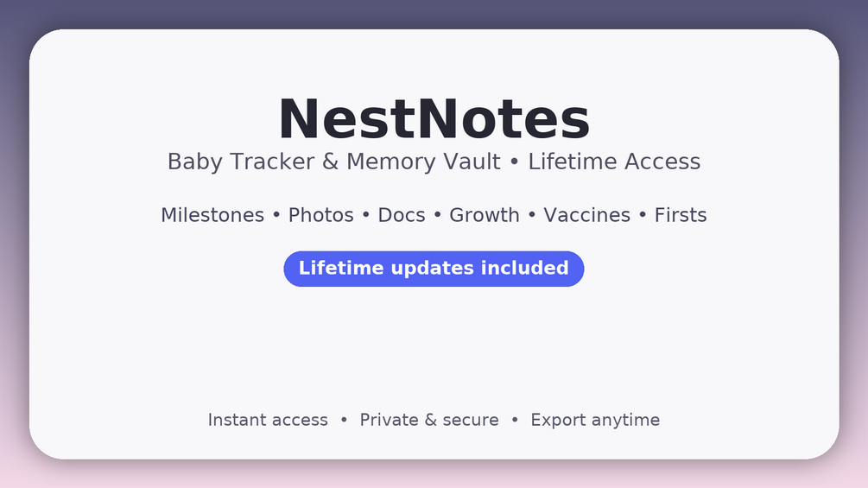Click the "Lifetime updates included" blue pill
Screen dimensions: 868x488
click(x=434, y=269)
